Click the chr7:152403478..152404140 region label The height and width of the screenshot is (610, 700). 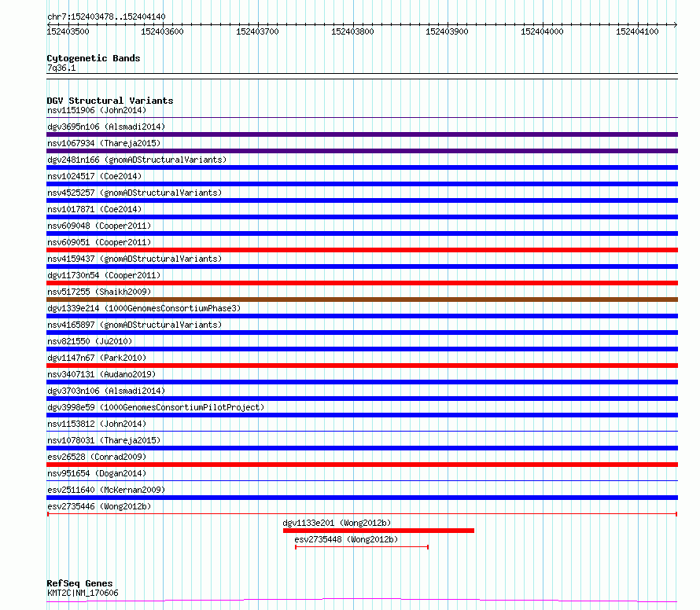tap(106, 17)
